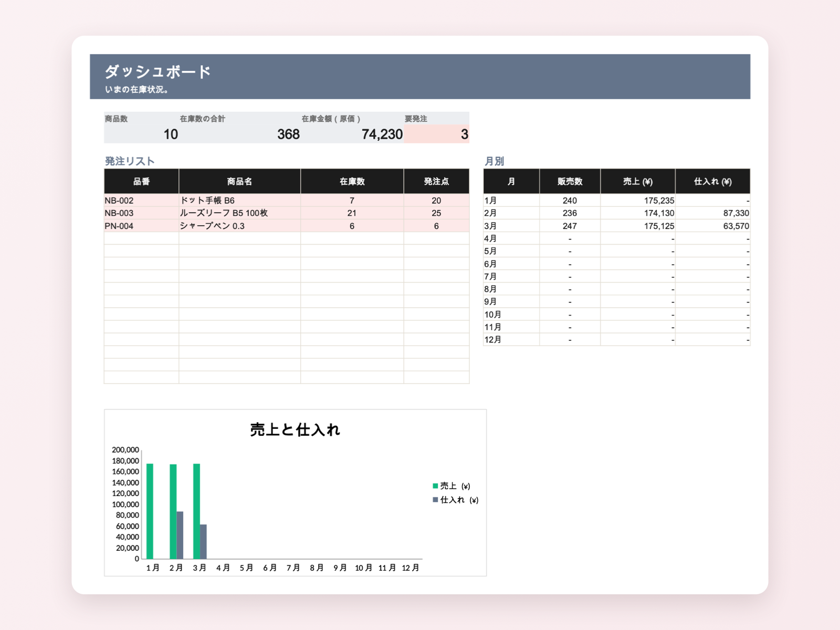Select the 2月 sales cell 174,130
This screenshot has height=630, width=840.
pos(637,213)
